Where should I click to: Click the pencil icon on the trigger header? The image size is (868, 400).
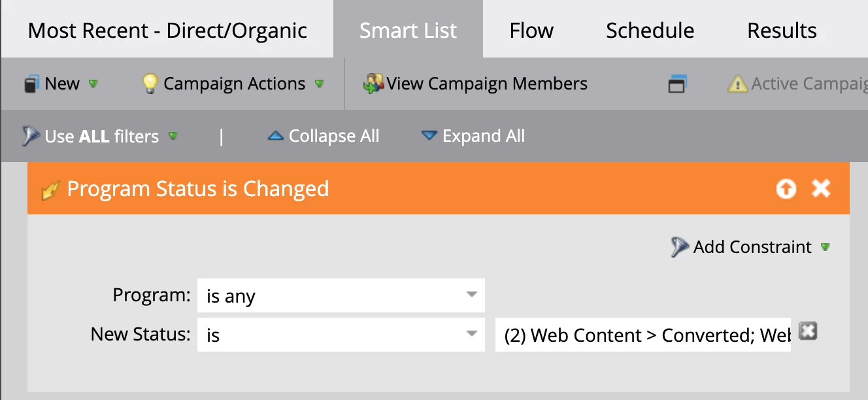[50, 190]
